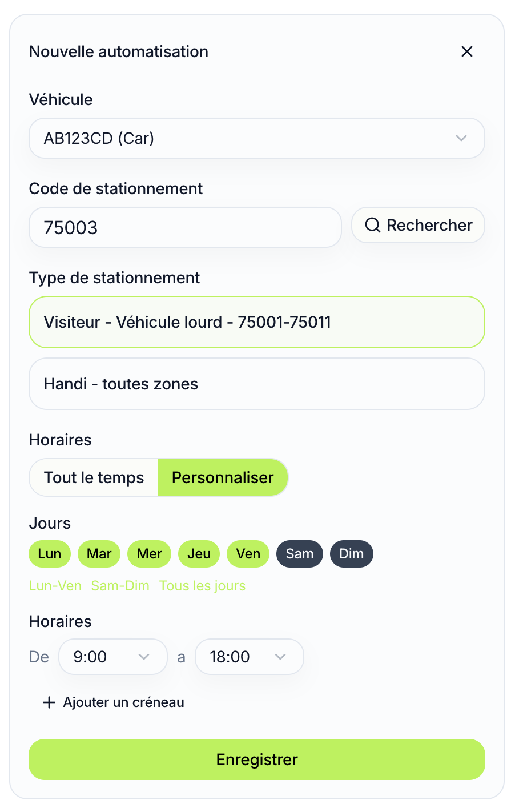Click the Tous les jours shortcut

click(202, 586)
